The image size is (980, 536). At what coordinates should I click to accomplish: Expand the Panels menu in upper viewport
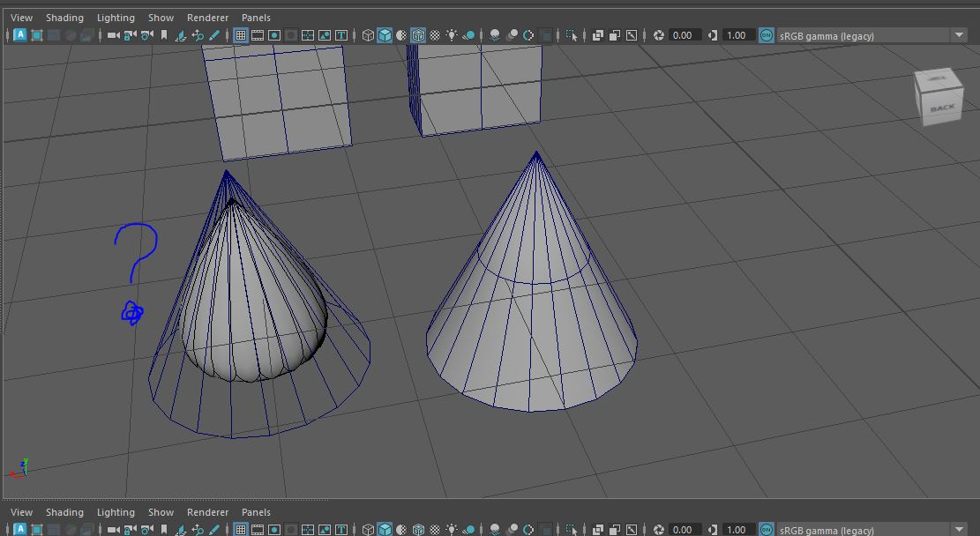pos(256,18)
